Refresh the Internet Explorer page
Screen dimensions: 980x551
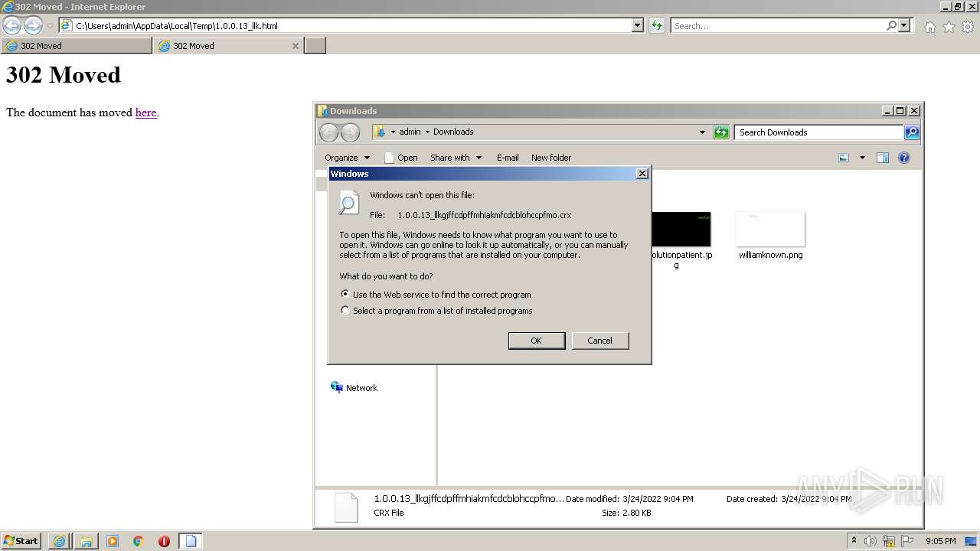coord(656,25)
